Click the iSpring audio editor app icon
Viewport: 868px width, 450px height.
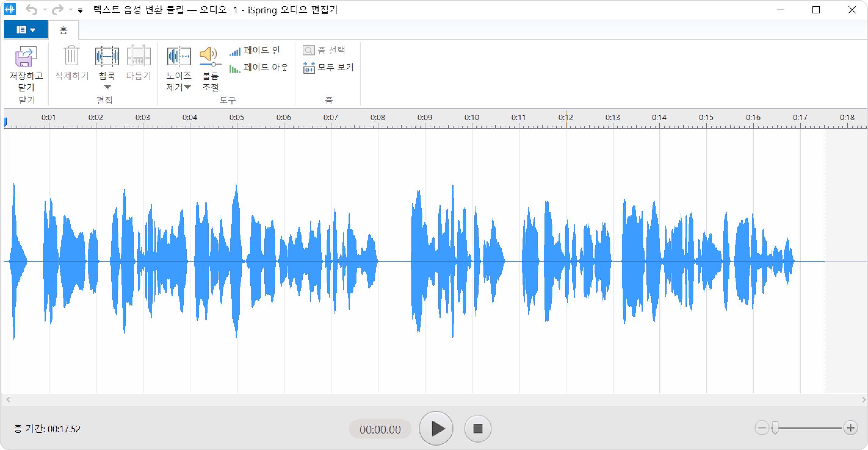pyautogui.click(x=10, y=9)
